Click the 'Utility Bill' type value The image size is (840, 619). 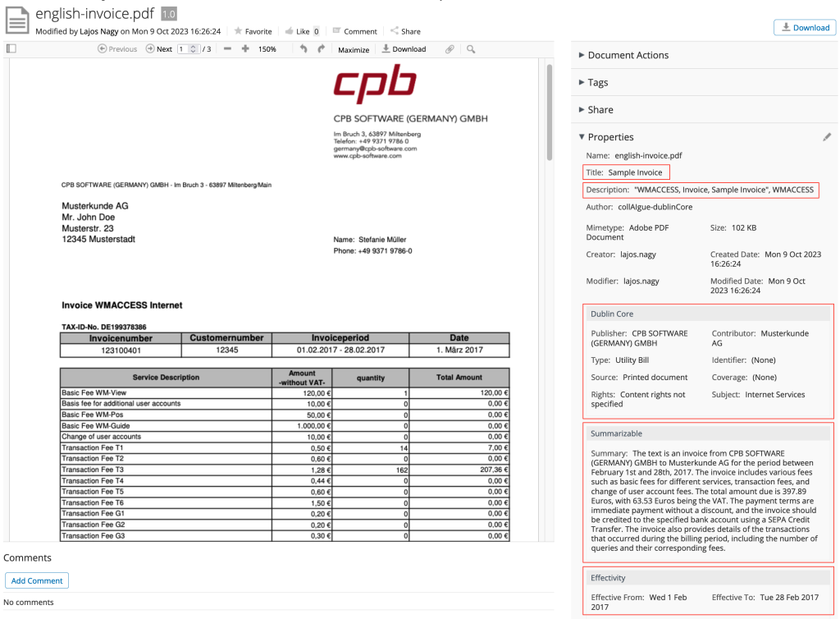click(632, 360)
